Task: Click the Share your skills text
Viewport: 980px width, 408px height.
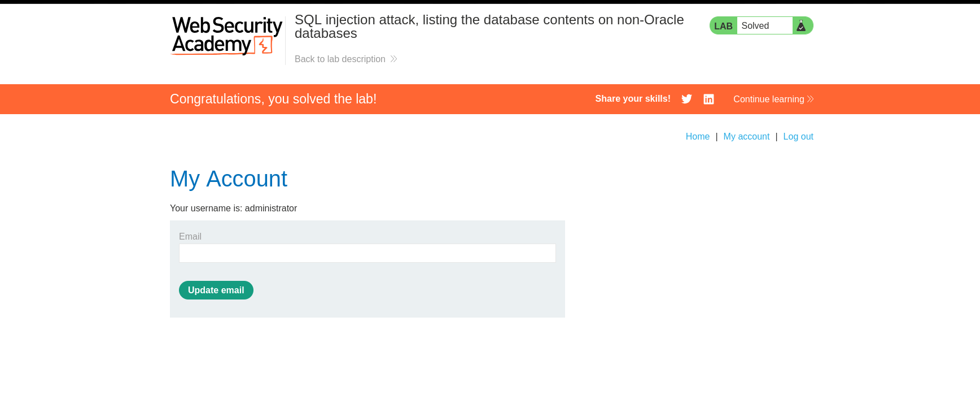Action: (x=633, y=98)
